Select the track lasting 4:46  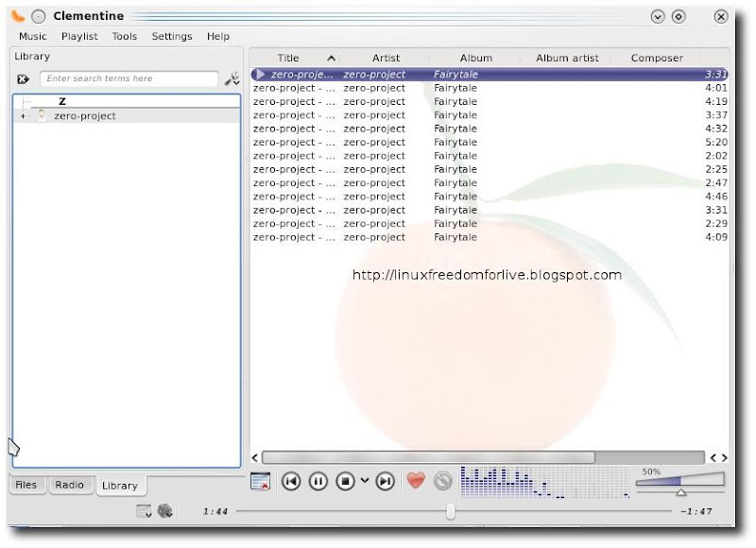[490, 197]
